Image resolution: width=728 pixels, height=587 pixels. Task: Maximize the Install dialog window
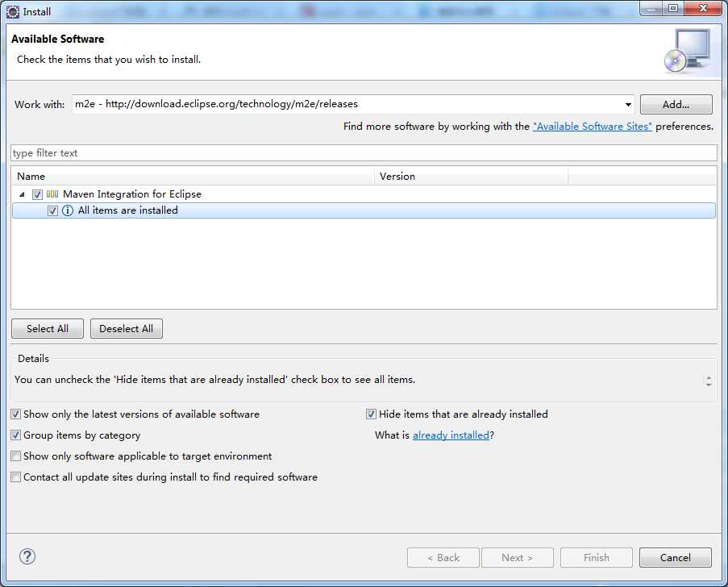pyautogui.click(x=673, y=8)
